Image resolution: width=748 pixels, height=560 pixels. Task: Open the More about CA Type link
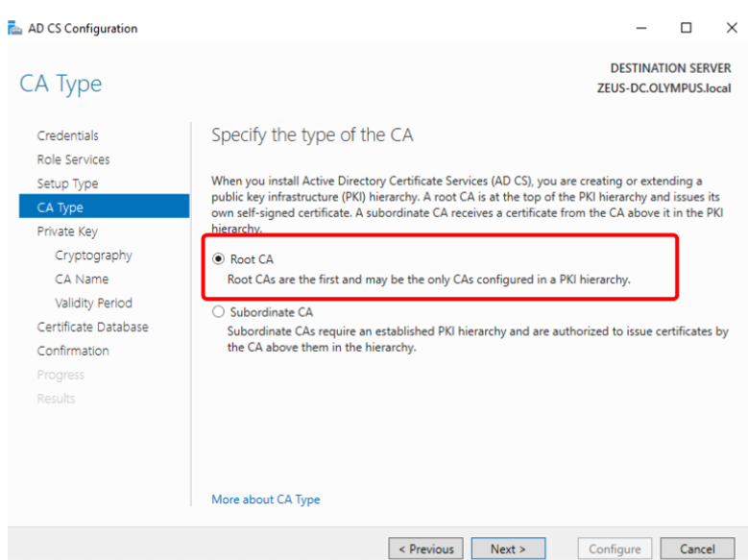266,499
